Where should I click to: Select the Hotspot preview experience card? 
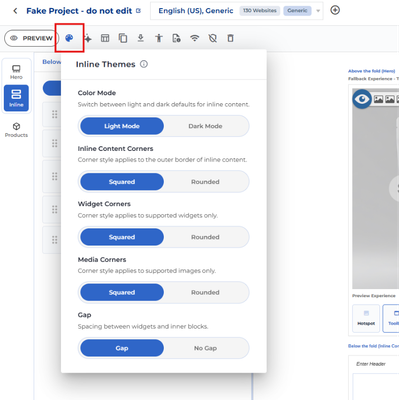[366, 318]
